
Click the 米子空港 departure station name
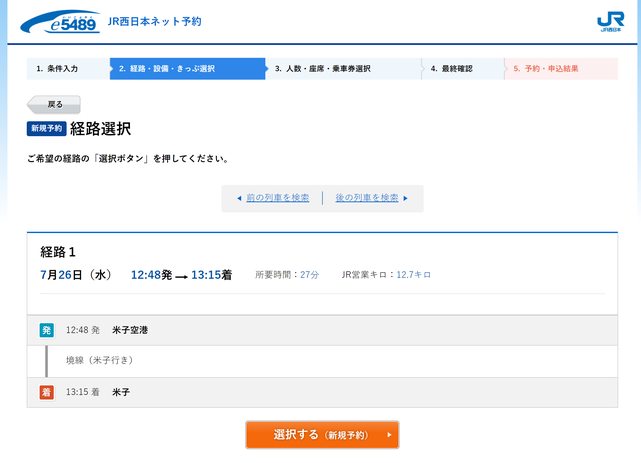[x=130, y=330]
